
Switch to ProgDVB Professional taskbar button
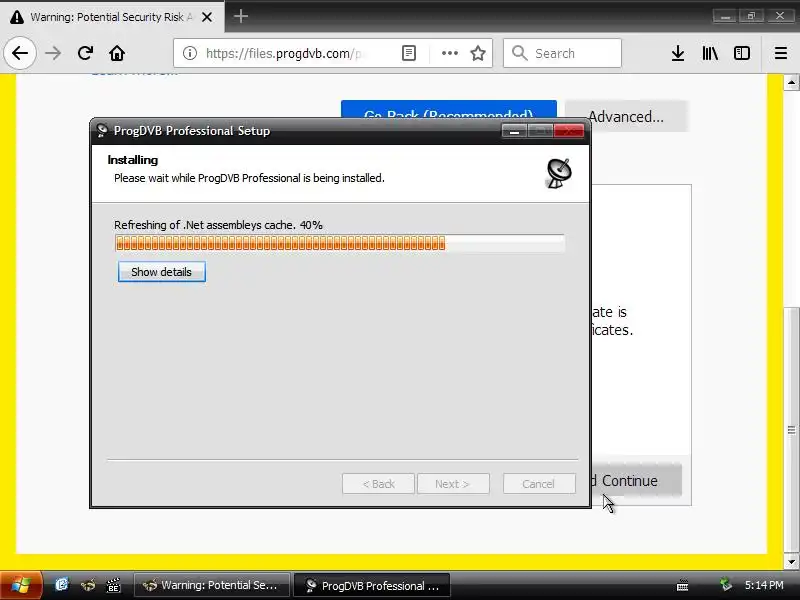372,585
